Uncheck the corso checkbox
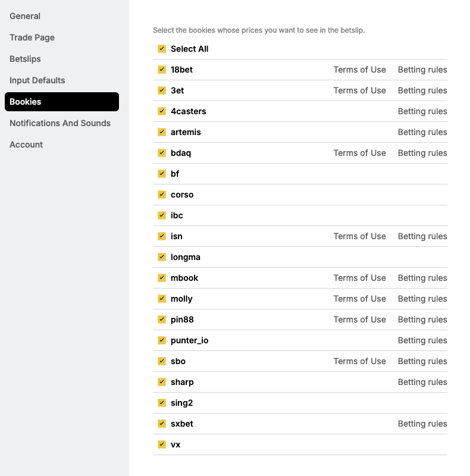This screenshot has width=470, height=476. (x=162, y=195)
